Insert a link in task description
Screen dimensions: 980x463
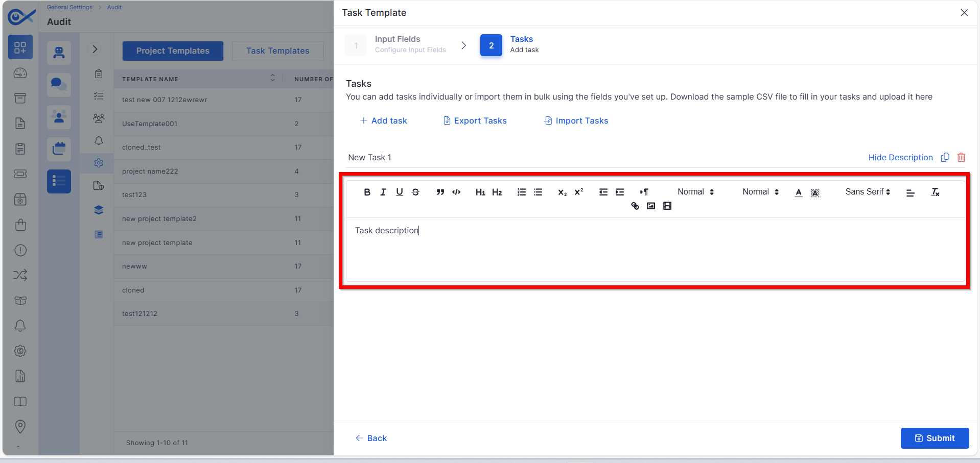635,206
